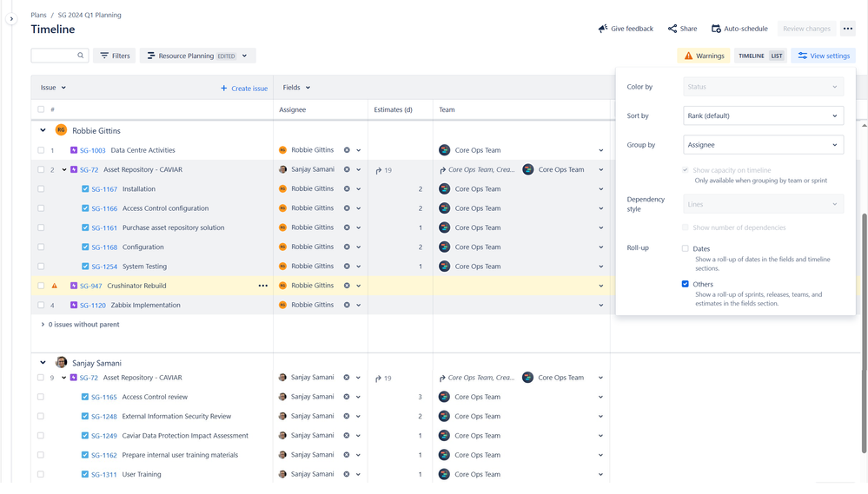
Task: Enable the Dates roll-up checkbox
Action: click(686, 248)
